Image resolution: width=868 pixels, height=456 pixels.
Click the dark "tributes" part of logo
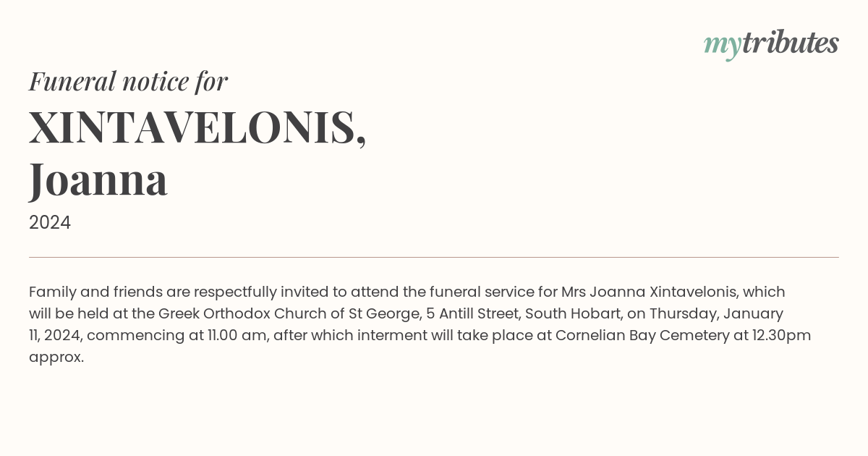(791, 43)
